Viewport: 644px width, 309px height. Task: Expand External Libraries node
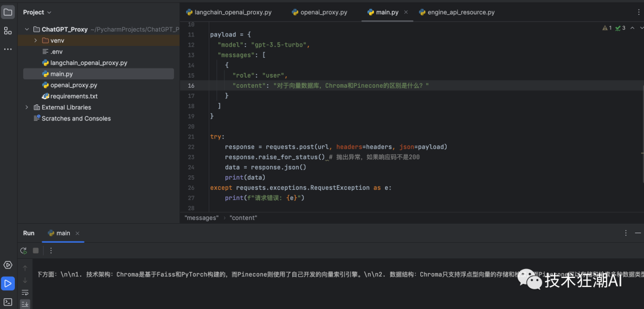[27, 107]
